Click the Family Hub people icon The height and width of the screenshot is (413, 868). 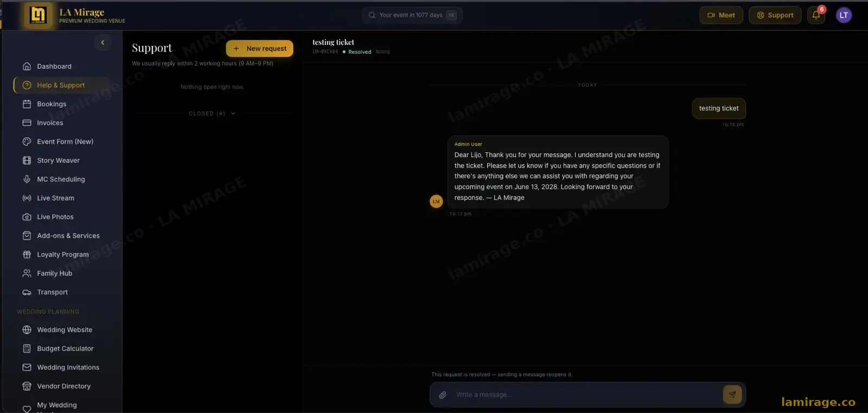[27, 273]
